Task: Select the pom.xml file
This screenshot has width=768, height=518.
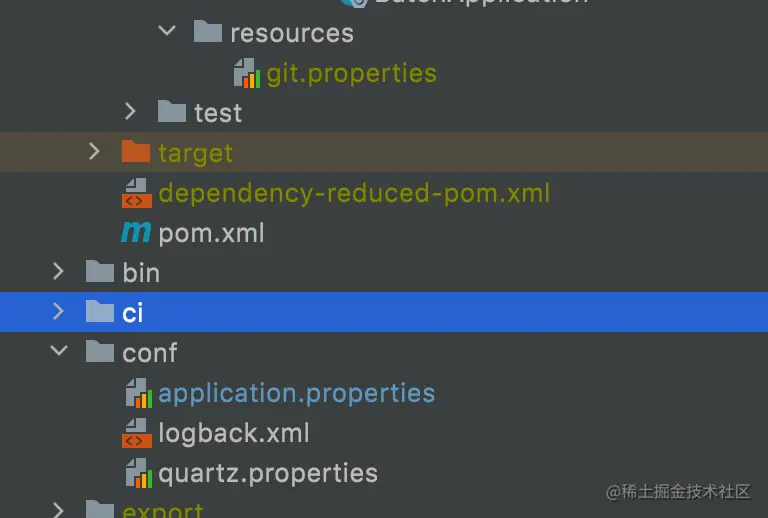Action: point(211,233)
